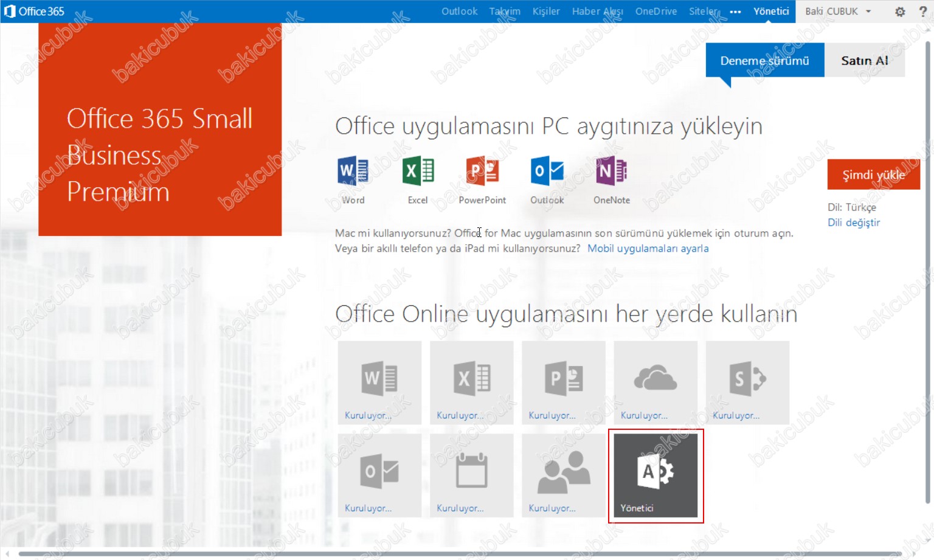Click the heading "Office Online uygulamasını her yerde kullanın"

[x=566, y=314]
